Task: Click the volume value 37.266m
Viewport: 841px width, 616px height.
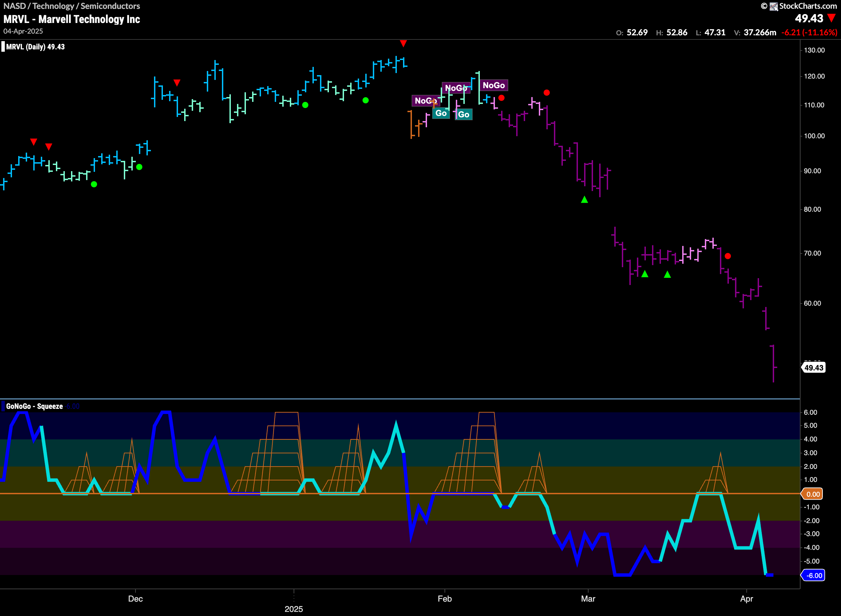Action: (x=760, y=33)
